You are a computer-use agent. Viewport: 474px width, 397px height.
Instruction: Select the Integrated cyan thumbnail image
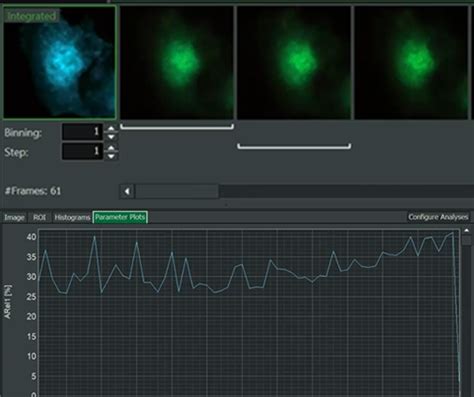pos(60,63)
